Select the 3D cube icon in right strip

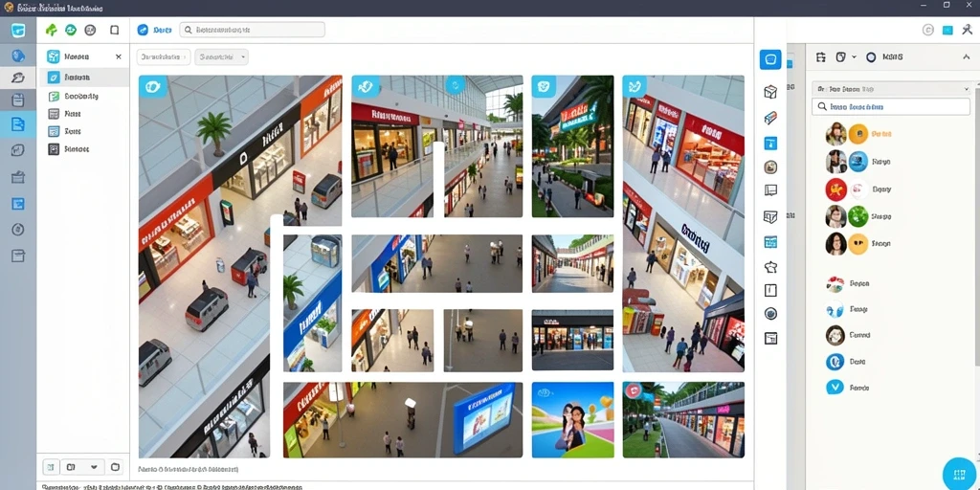(x=770, y=92)
